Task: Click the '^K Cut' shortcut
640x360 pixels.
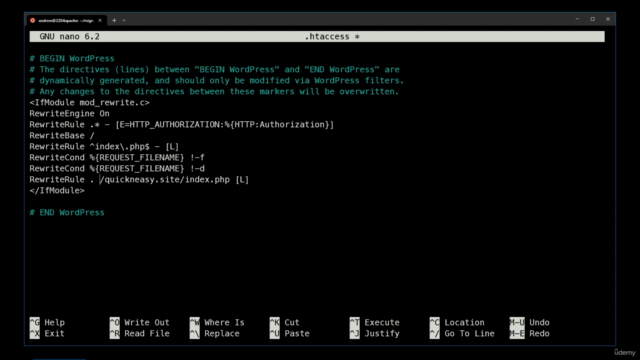Action: tap(284, 322)
